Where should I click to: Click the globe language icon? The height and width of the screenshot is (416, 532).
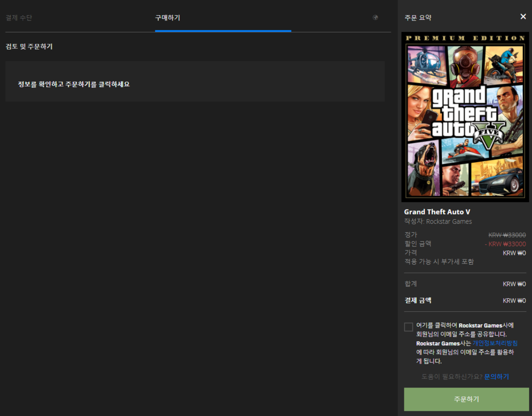click(x=375, y=18)
